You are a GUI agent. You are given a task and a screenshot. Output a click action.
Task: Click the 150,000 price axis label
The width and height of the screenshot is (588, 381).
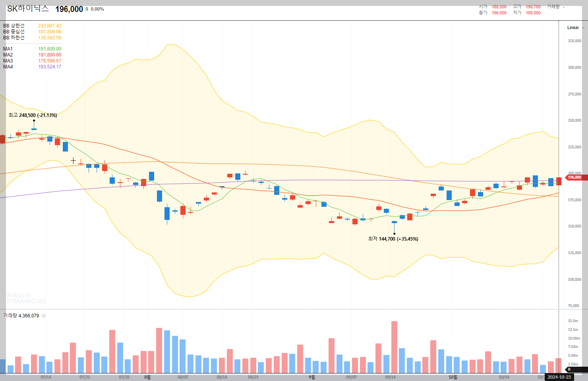(x=574, y=226)
